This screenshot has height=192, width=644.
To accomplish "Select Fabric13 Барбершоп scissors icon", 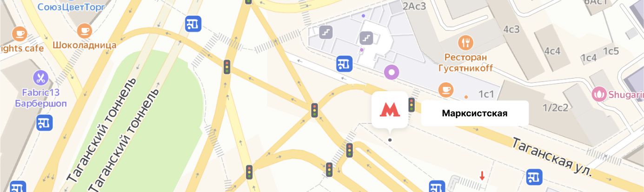I will pos(40,78).
